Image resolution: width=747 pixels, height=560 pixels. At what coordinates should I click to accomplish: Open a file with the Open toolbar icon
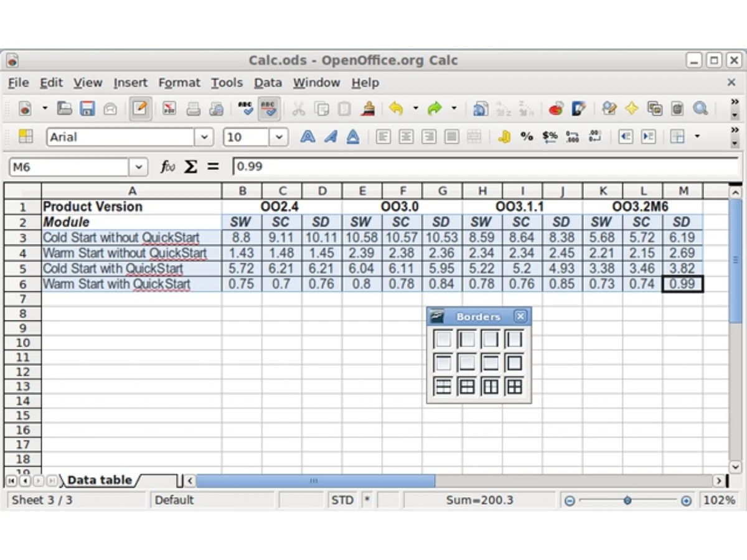point(65,109)
